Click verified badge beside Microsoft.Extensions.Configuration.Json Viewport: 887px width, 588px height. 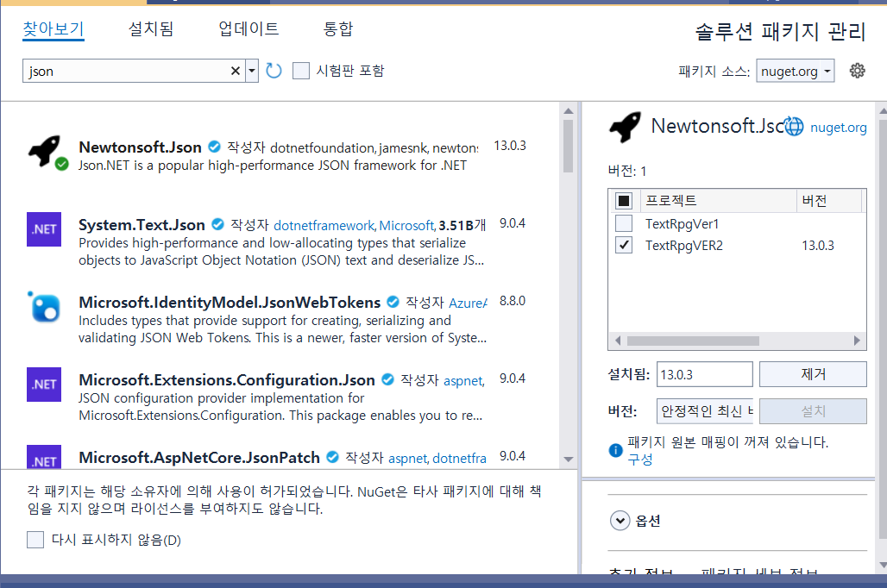click(388, 379)
